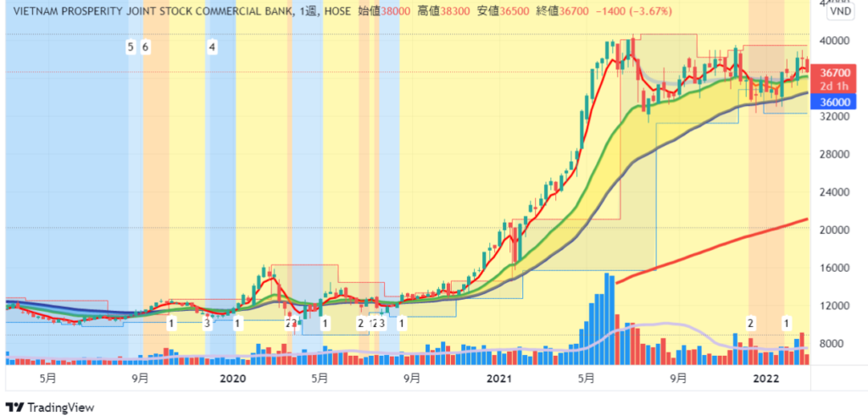Image resolution: width=868 pixels, height=416 pixels.
Task: Click the blue 36000 price label
Action: coord(835,102)
